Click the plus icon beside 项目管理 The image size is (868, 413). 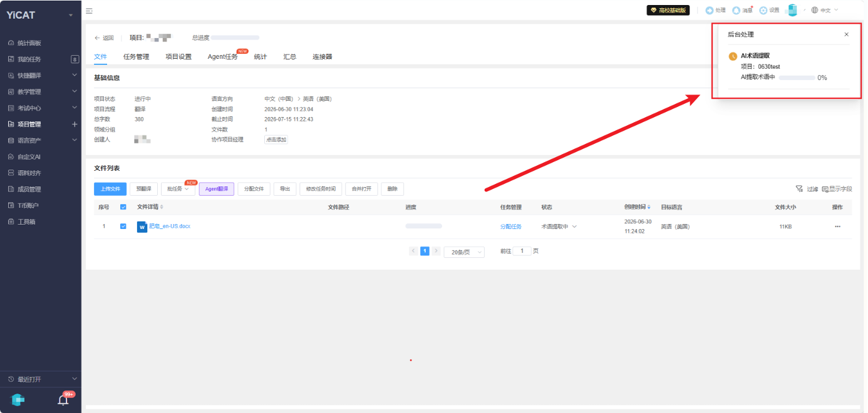pos(75,124)
